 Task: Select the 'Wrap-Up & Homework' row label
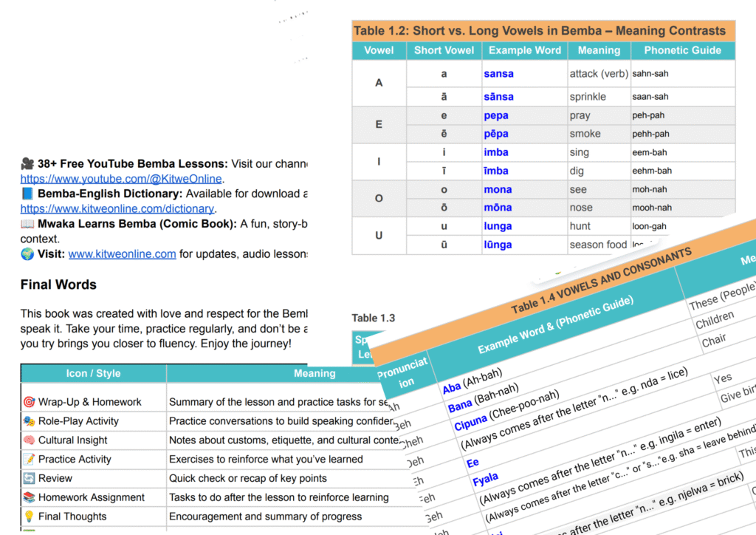89,402
